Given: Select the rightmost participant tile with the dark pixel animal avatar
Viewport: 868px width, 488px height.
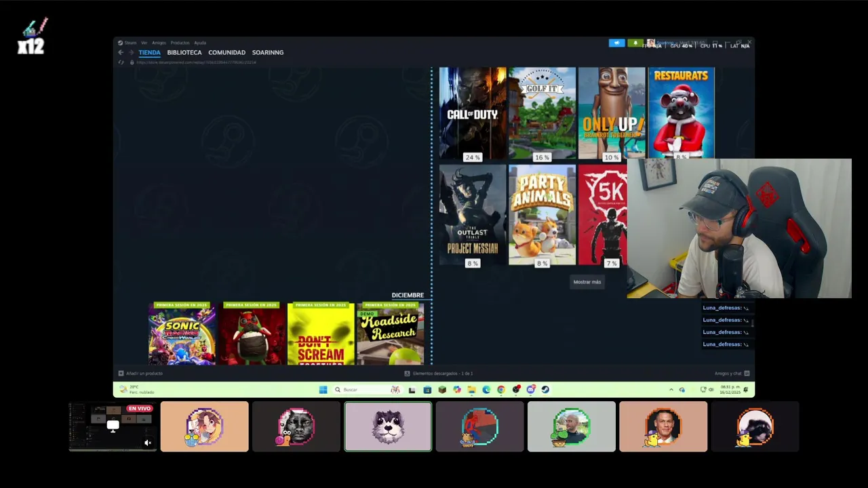Looking at the screenshot, I should pyautogui.click(x=755, y=427).
